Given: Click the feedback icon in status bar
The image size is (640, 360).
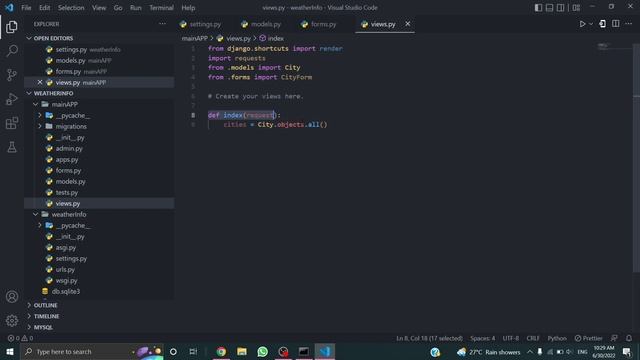Looking at the screenshot, I should point(614,338).
